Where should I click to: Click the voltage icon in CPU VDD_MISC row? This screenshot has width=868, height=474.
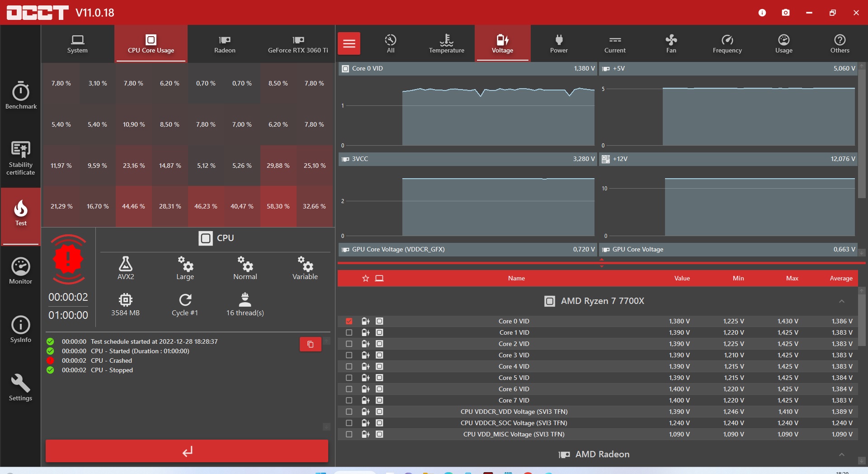pyautogui.click(x=365, y=434)
